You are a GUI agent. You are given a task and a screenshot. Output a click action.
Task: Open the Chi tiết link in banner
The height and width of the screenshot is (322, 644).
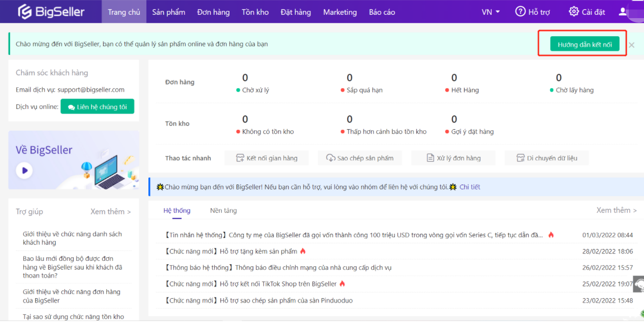click(469, 187)
